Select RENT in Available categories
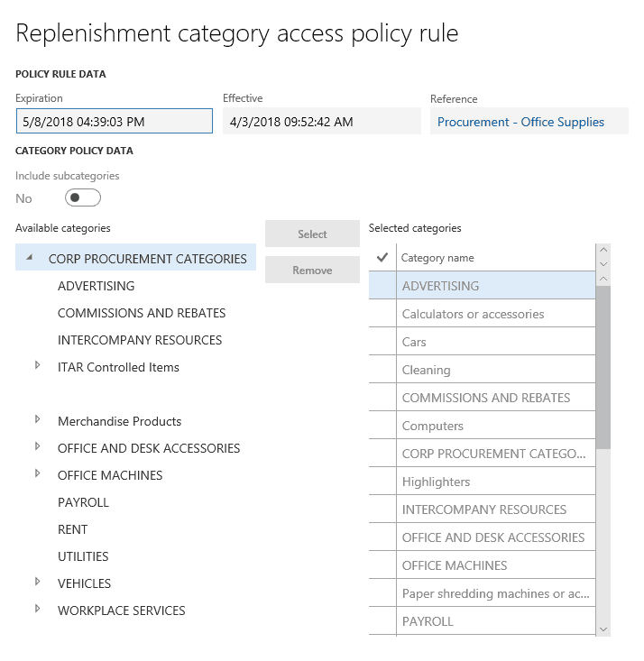This screenshot has height=661, width=644. coord(72,529)
